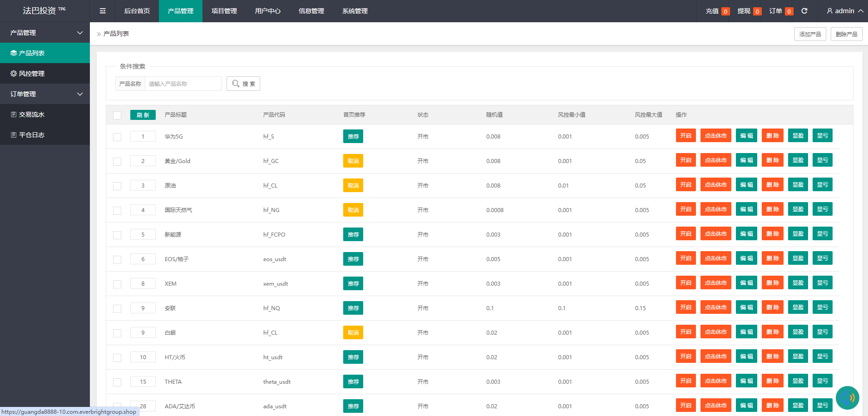Click 点击休市 for ADA/艾达币 row
The image size is (868, 416).
click(716, 405)
